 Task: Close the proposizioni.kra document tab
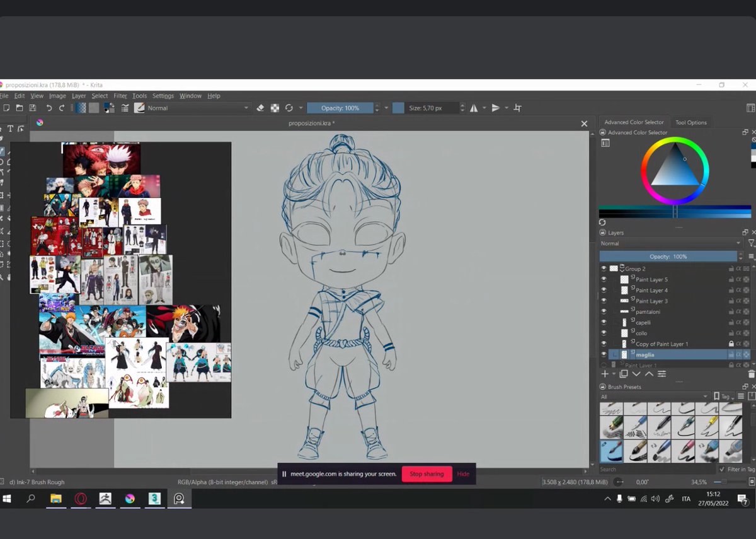point(584,124)
